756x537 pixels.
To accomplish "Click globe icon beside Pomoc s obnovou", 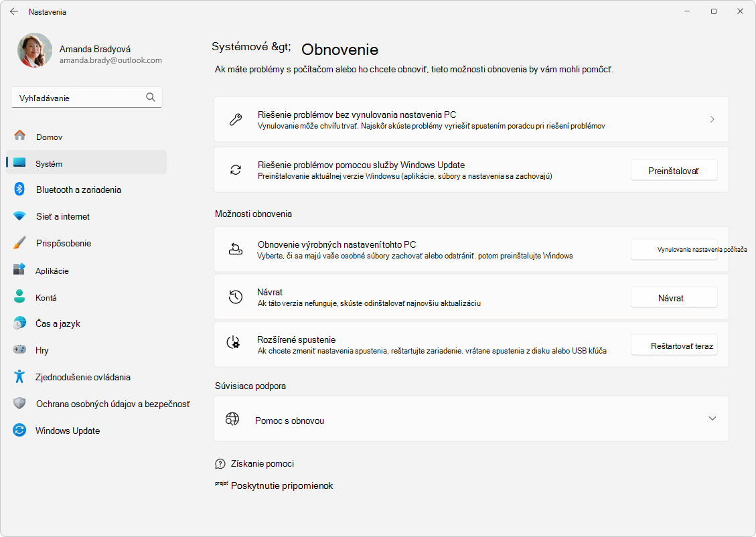I will coord(232,419).
